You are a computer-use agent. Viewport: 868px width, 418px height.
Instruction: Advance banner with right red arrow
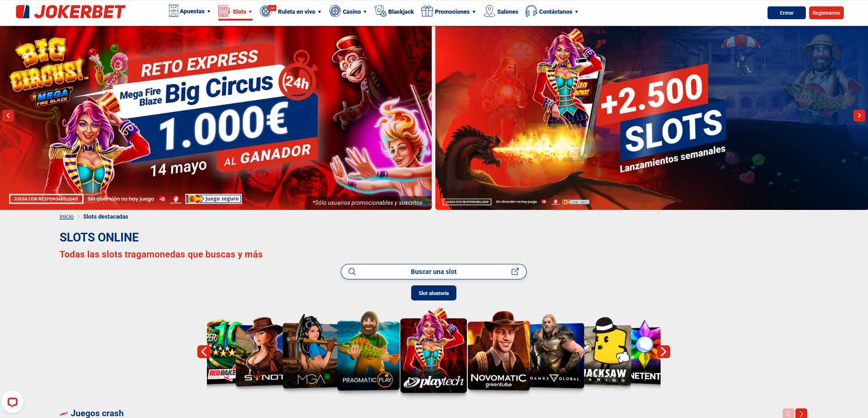pos(859,116)
